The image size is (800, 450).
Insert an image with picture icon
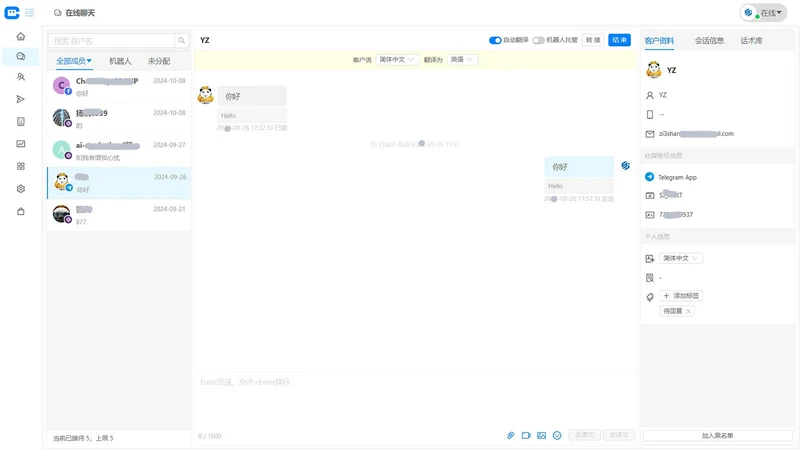click(x=541, y=435)
